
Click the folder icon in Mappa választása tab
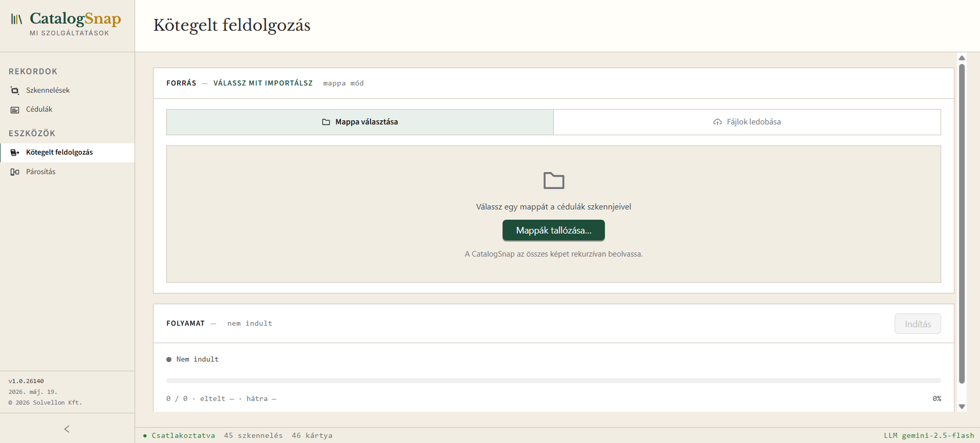(x=326, y=122)
